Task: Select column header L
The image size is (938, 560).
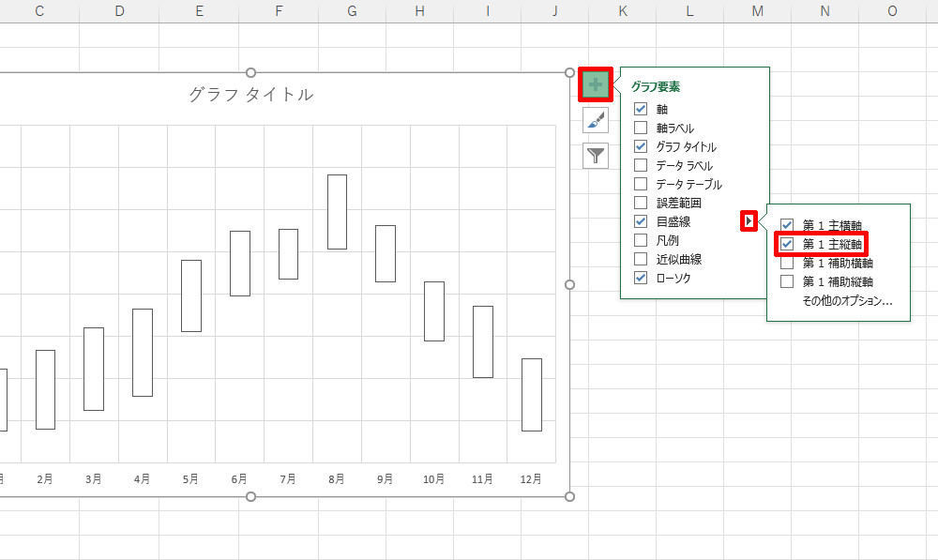Action: tap(689, 10)
